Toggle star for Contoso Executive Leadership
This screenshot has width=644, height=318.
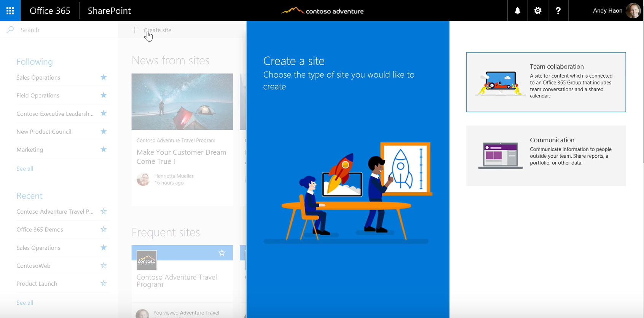(x=104, y=113)
